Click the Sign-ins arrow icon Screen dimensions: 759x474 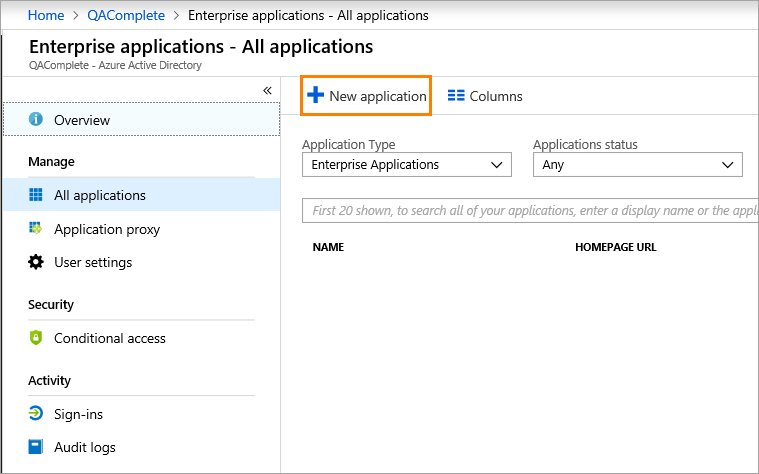click(36, 414)
